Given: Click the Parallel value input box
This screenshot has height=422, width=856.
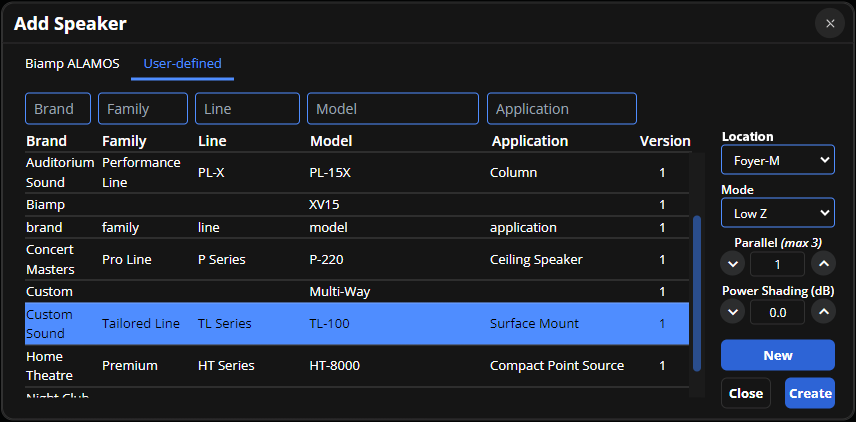Looking at the screenshot, I should pos(777,264).
